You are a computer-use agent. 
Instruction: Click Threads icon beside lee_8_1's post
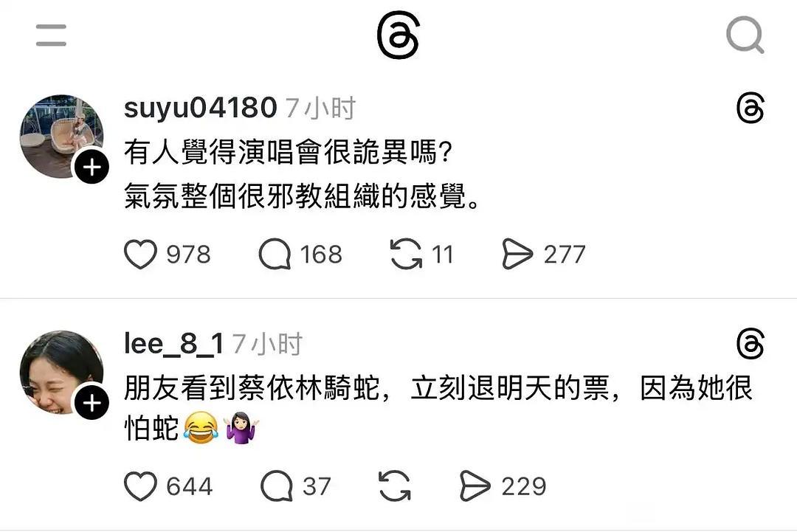coord(751,344)
